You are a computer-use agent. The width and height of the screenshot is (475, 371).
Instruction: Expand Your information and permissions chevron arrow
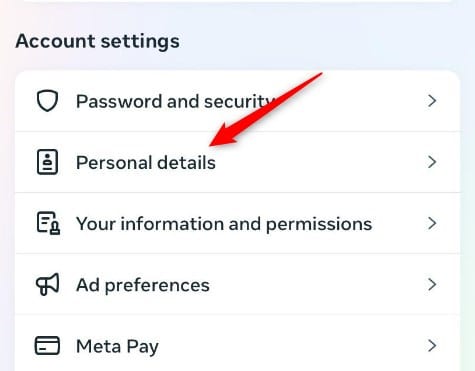pos(432,223)
